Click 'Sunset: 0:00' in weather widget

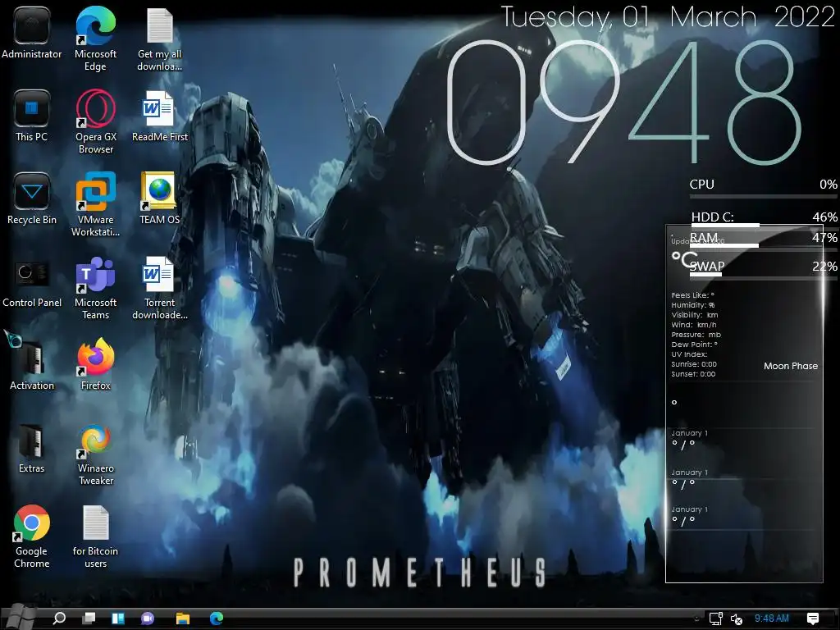click(x=693, y=374)
